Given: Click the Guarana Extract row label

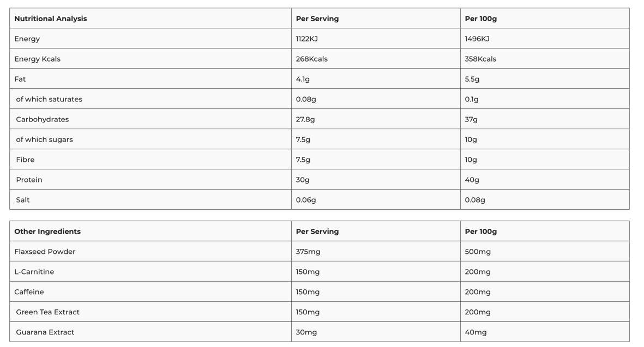Looking at the screenshot, I should 45,332.
